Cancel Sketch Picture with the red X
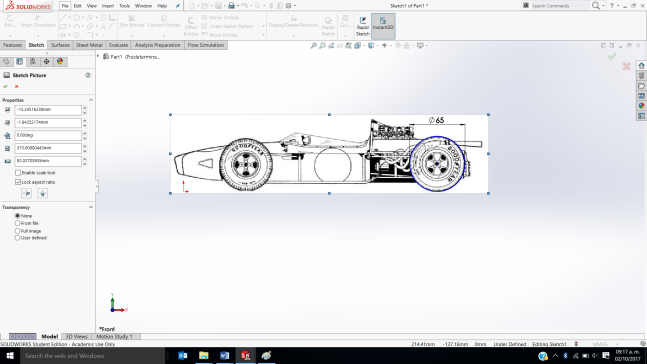The image size is (647, 364). click(x=17, y=86)
